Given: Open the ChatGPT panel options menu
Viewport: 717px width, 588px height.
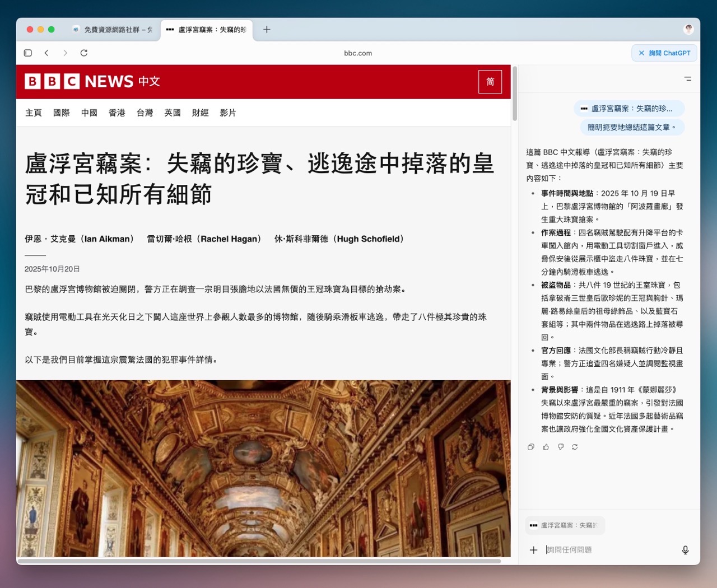Looking at the screenshot, I should [x=688, y=79].
